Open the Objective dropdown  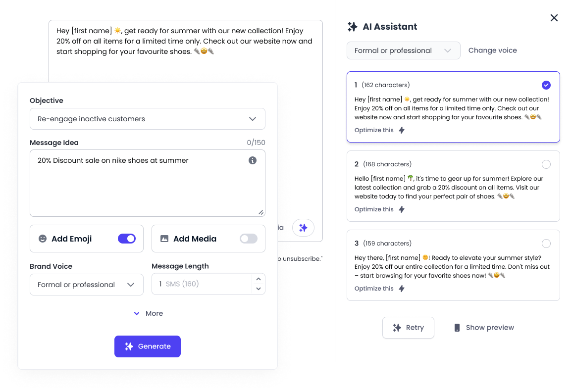point(148,119)
